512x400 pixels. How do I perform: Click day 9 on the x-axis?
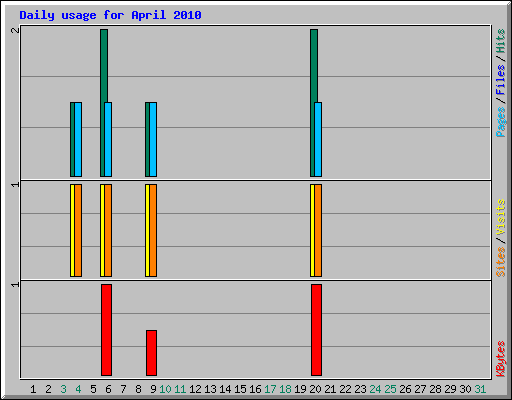[x=153, y=389]
